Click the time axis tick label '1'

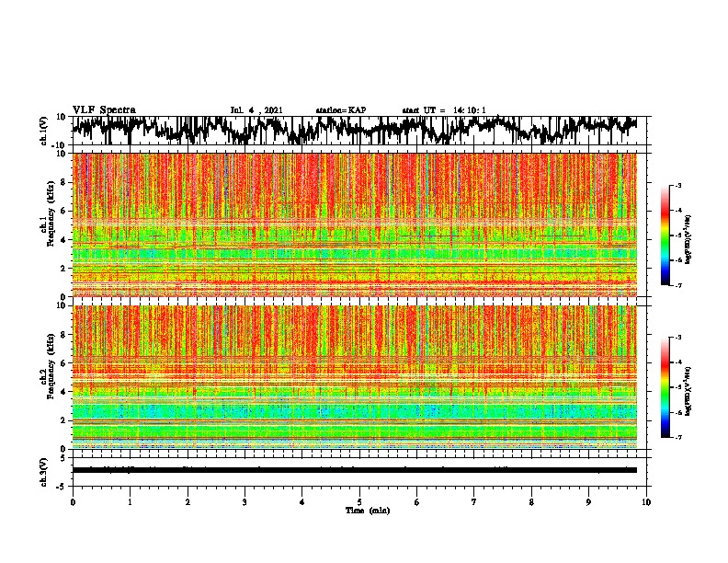tap(130, 502)
